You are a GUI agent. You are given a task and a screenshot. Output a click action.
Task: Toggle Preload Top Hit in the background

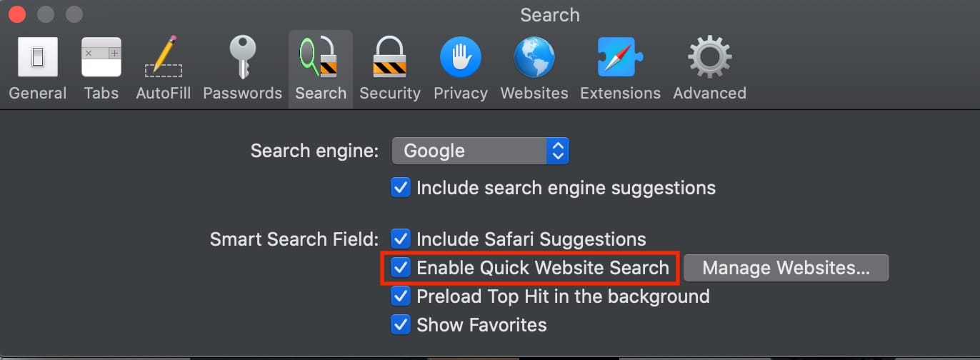pyautogui.click(x=401, y=296)
